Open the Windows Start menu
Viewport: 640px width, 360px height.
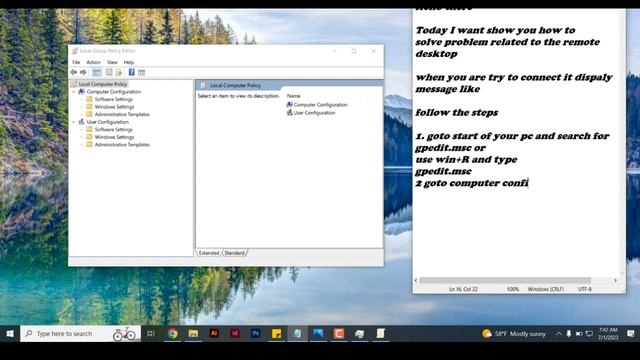pyautogui.click(x=10, y=333)
